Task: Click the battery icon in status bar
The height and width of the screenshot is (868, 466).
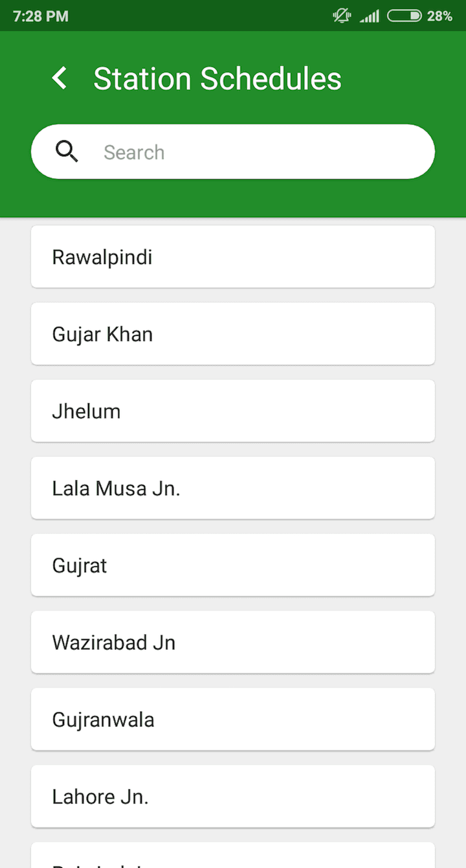Action: pos(405,16)
